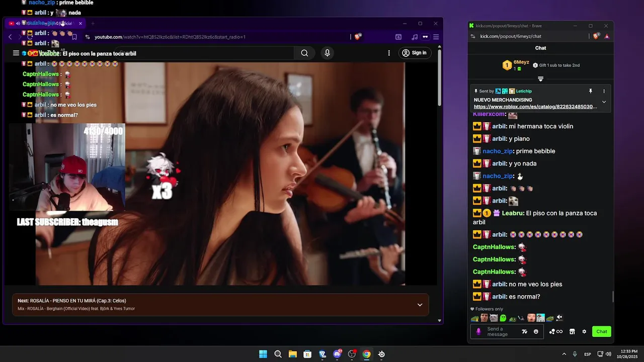The height and width of the screenshot is (362, 644).
Task: Toggle the volume icon in system tray
Action: click(x=608, y=354)
